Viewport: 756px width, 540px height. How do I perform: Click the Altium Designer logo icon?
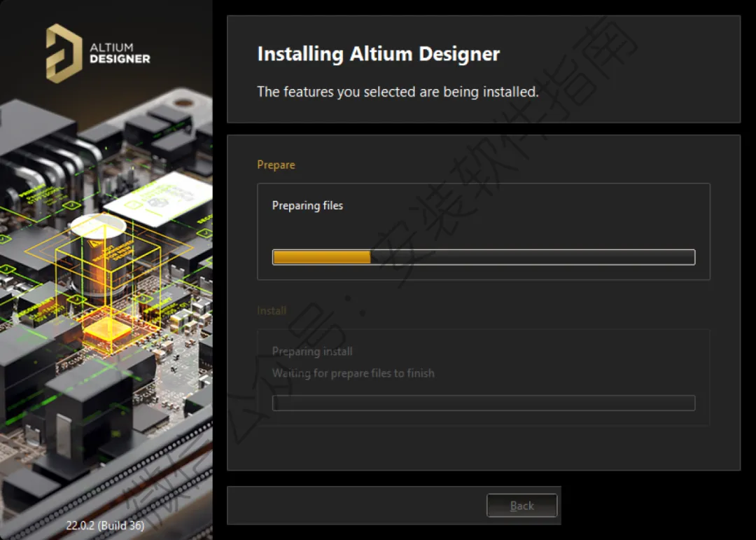point(64,53)
